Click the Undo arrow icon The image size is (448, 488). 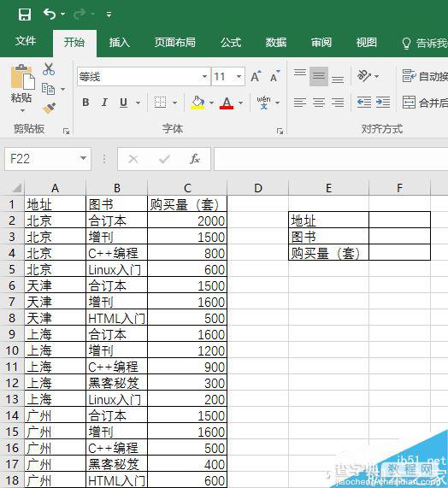[50, 14]
